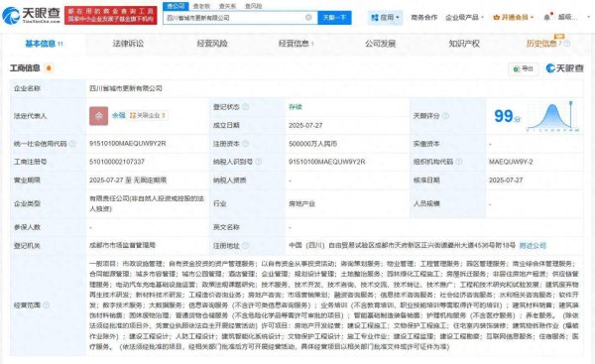Screen dimensions: 595x364
Task: Open the 应用 apps dropdown
Action: (x=385, y=18)
